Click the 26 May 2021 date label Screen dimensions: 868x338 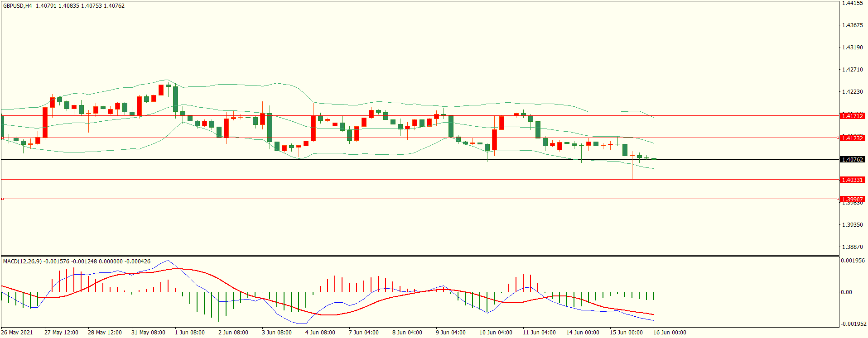click(x=17, y=332)
